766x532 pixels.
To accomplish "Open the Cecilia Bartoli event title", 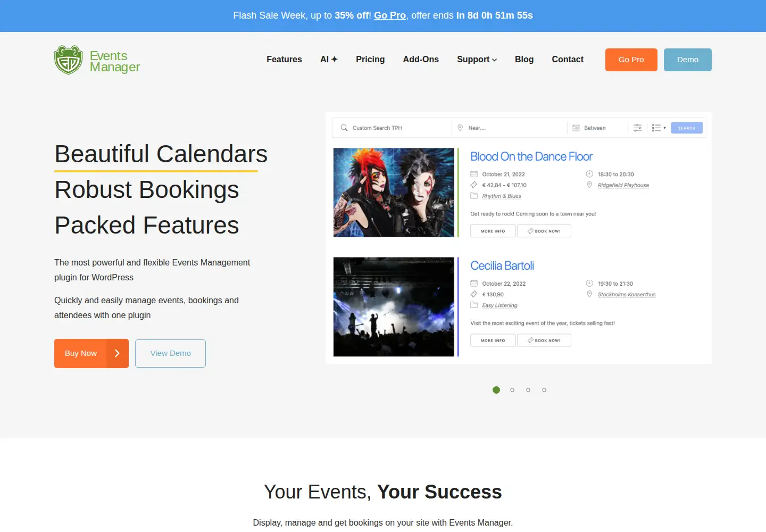I will tap(502, 265).
